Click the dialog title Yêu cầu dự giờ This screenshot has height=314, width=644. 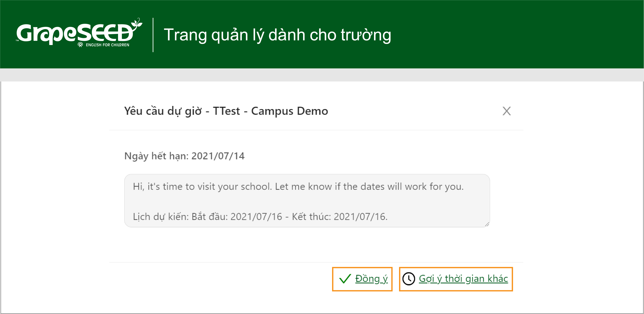pyautogui.click(x=163, y=111)
